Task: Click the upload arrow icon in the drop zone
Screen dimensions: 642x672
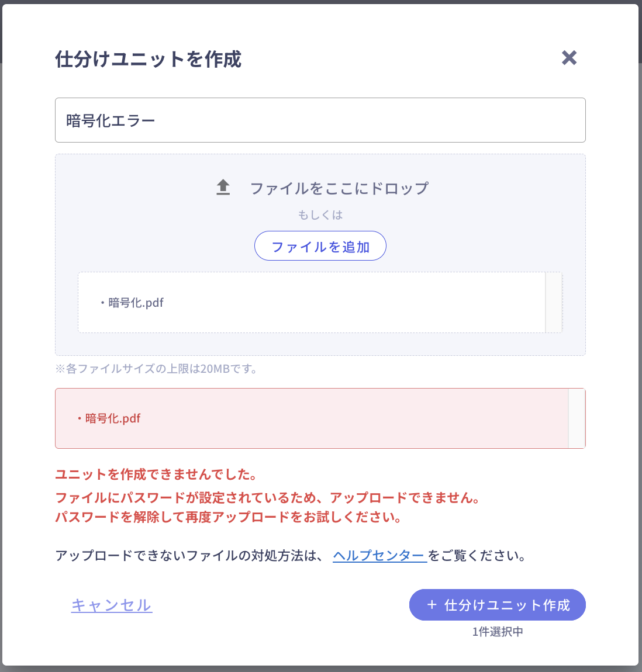Action: click(x=223, y=188)
